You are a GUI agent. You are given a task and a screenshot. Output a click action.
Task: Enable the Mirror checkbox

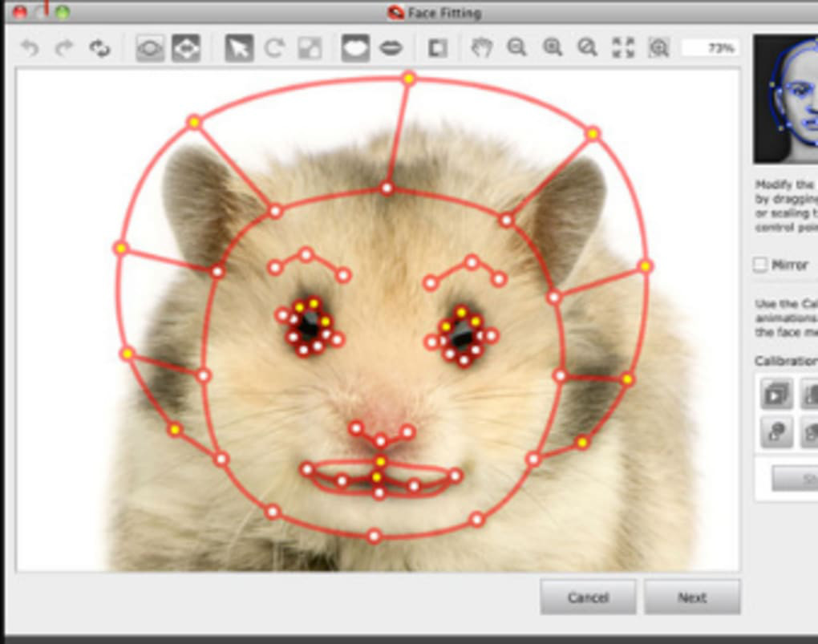[760, 265]
